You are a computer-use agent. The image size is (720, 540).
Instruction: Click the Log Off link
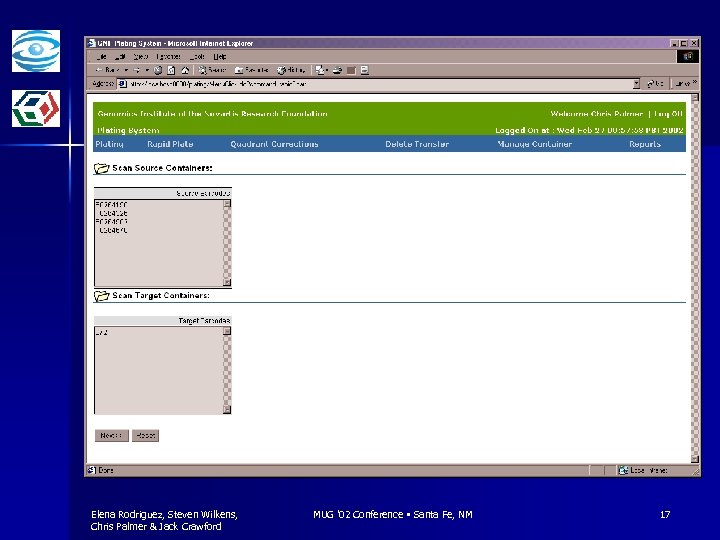coord(668,114)
